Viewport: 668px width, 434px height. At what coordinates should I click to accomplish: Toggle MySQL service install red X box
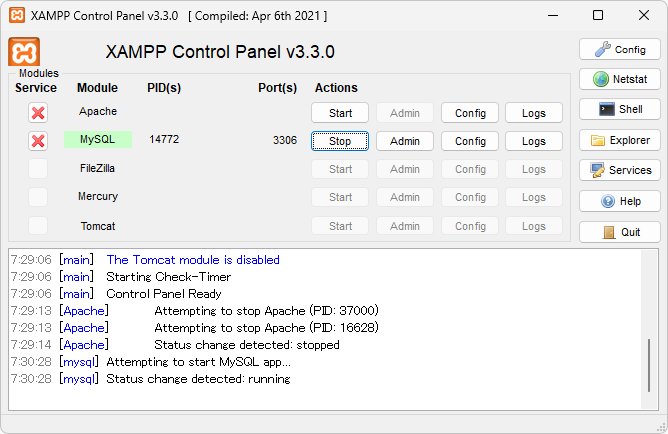point(38,141)
